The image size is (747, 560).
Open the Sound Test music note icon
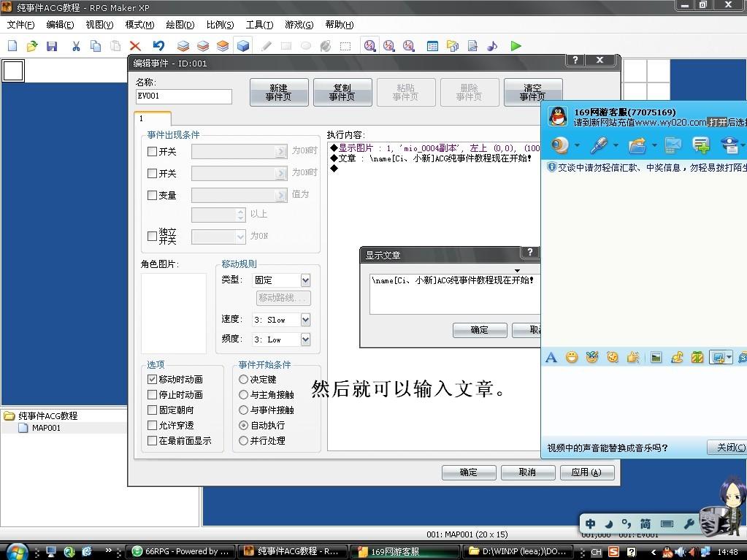pos(492,46)
